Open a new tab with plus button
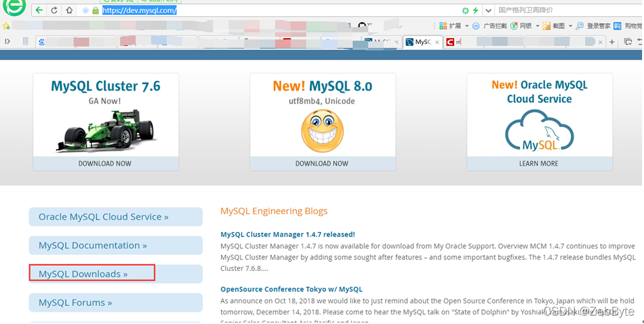Image resolution: width=644 pixels, height=324 pixels. coord(612,42)
